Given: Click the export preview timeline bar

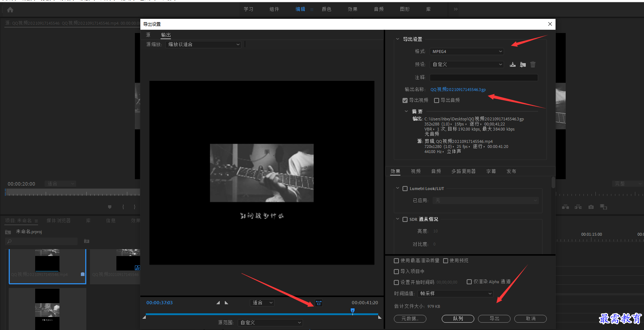Looking at the screenshot, I should pos(262,314).
